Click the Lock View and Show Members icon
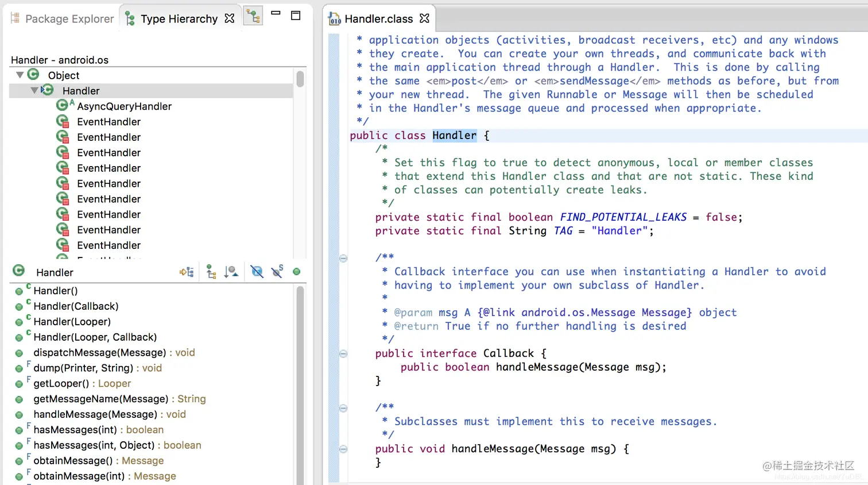Viewport: 868px width, 485px height. [x=187, y=272]
